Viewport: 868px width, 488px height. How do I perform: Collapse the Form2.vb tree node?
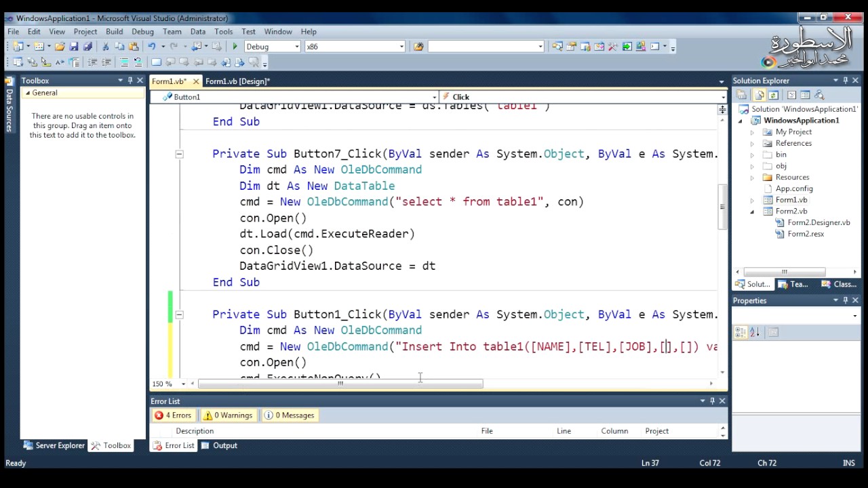pos(752,211)
